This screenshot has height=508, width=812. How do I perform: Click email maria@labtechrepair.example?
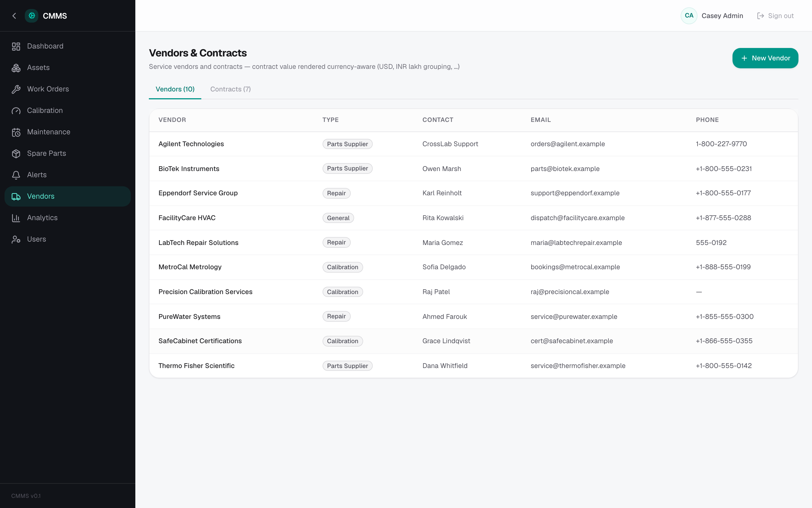point(576,243)
